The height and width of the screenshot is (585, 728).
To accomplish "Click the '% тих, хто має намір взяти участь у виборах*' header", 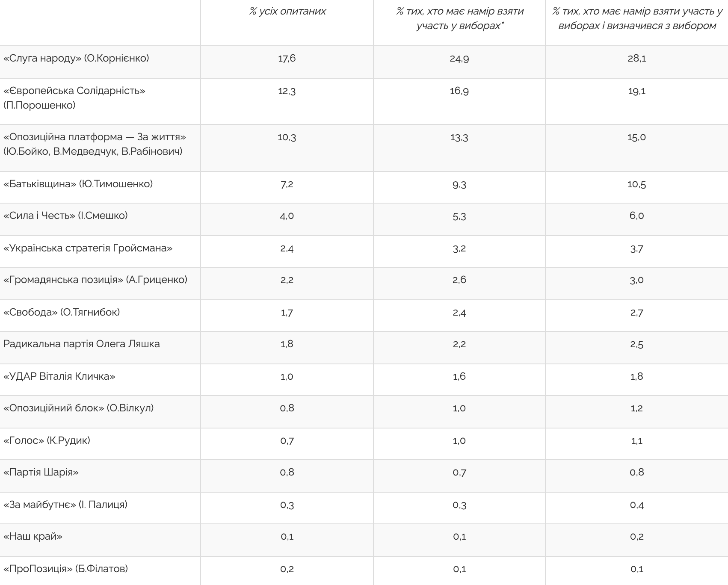I will click(460, 18).
